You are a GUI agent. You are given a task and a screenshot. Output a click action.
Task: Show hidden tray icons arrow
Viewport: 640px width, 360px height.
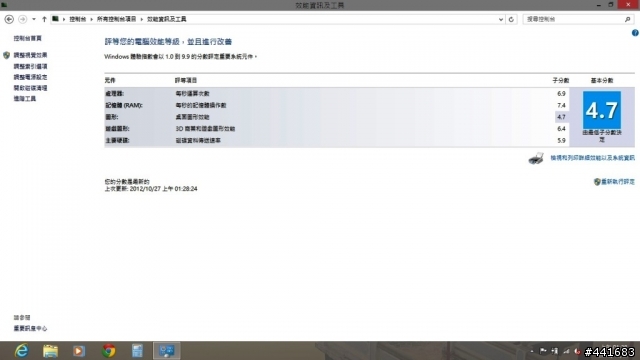(532, 351)
